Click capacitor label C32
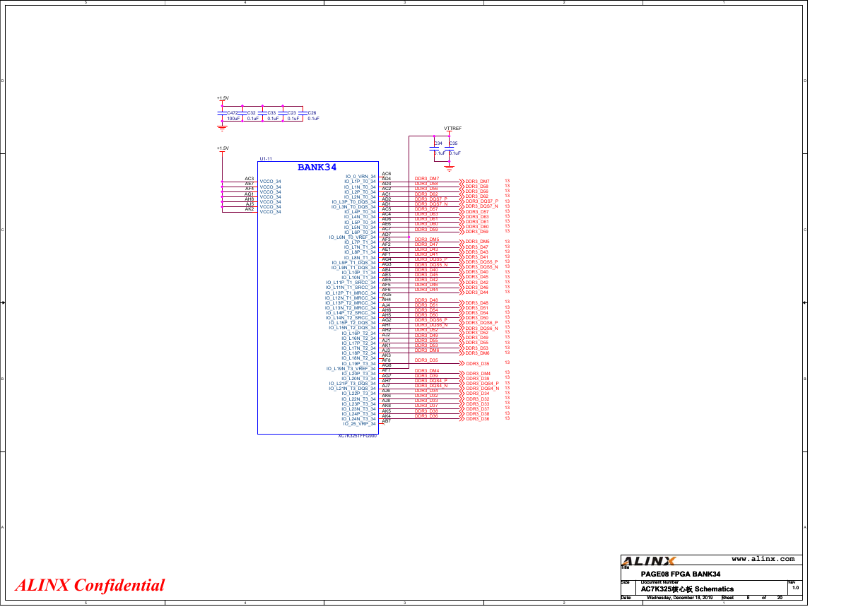The image size is (868, 614). pos(251,113)
